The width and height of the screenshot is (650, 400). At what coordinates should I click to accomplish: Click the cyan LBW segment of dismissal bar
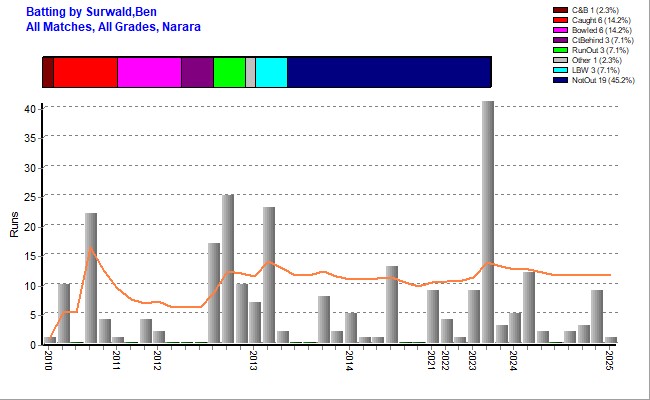pyautogui.click(x=271, y=72)
